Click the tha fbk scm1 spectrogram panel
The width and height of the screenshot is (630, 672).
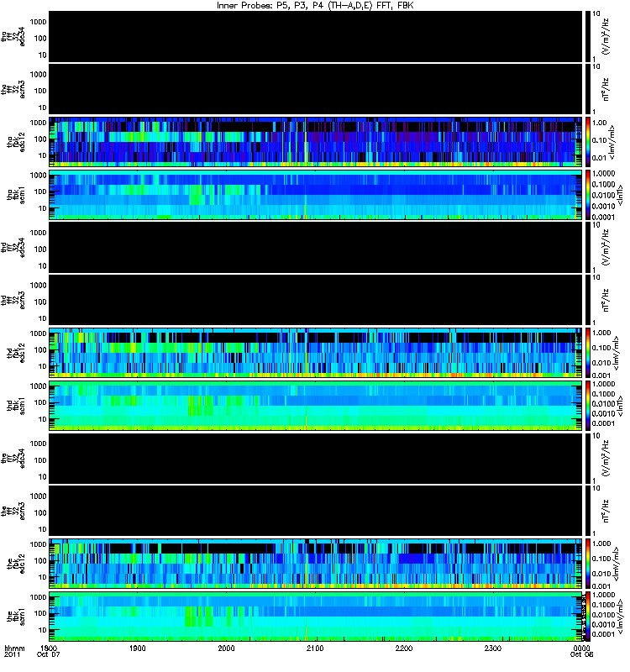pos(316,195)
